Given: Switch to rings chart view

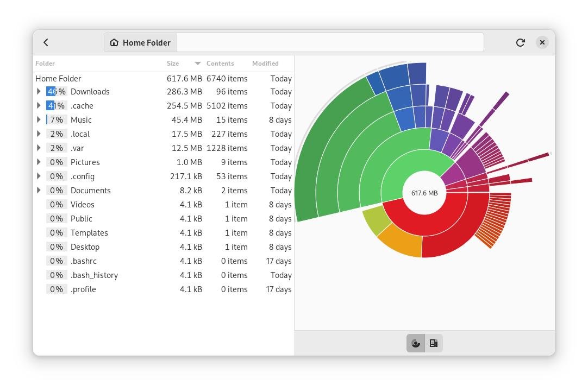Looking at the screenshot, I should (x=416, y=343).
